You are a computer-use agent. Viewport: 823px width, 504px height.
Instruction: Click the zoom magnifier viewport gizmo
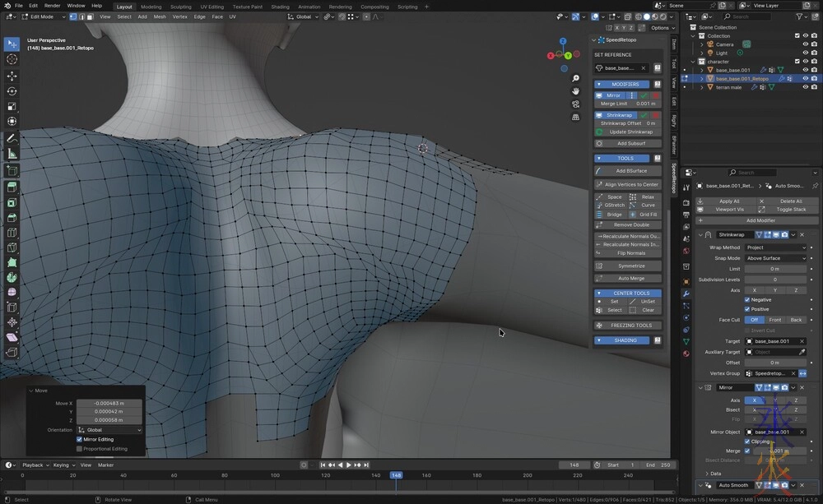click(x=576, y=78)
